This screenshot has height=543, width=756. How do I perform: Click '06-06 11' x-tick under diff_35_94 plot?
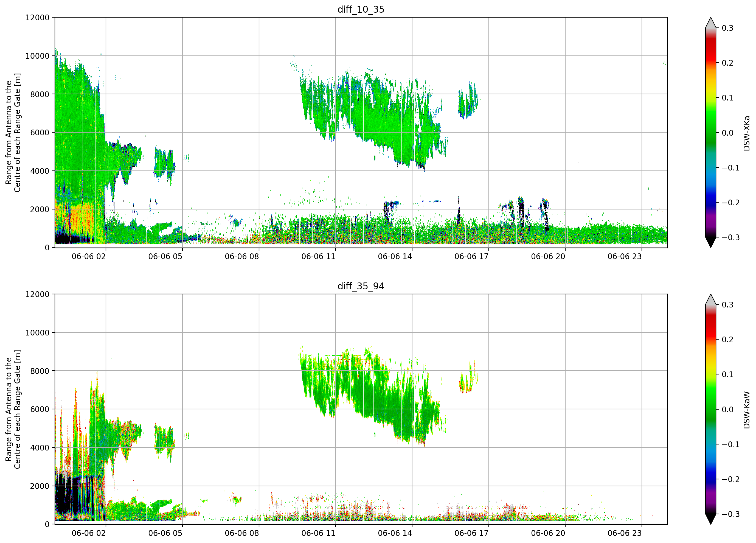(318, 533)
